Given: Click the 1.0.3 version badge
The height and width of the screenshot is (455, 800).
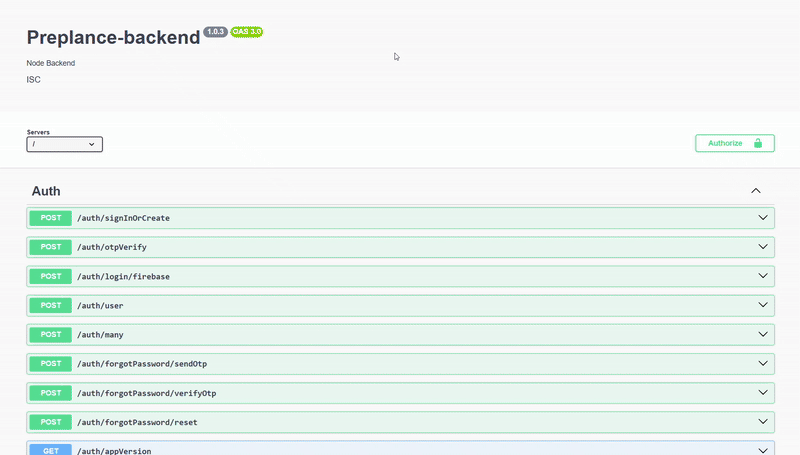Looking at the screenshot, I should coord(215,32).
